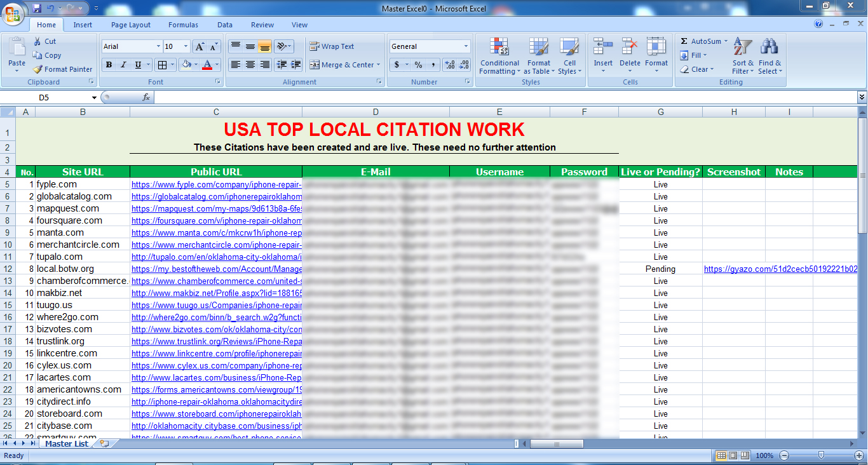The image size is (868, 465).
Task: Click the Format Painter brush icon
Action: (37, 69)
